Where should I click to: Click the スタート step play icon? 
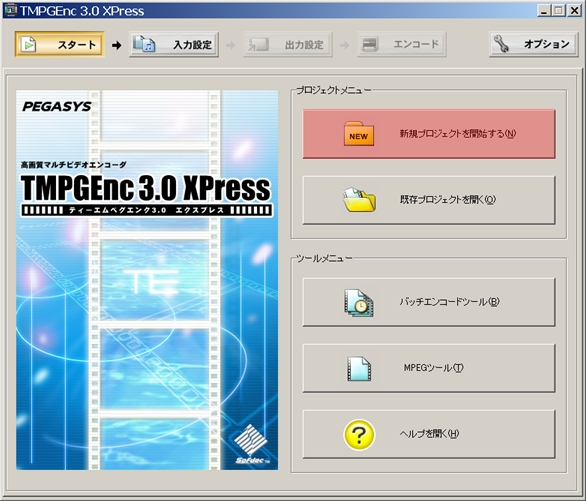pyautogui.click(x=28, y=44)
